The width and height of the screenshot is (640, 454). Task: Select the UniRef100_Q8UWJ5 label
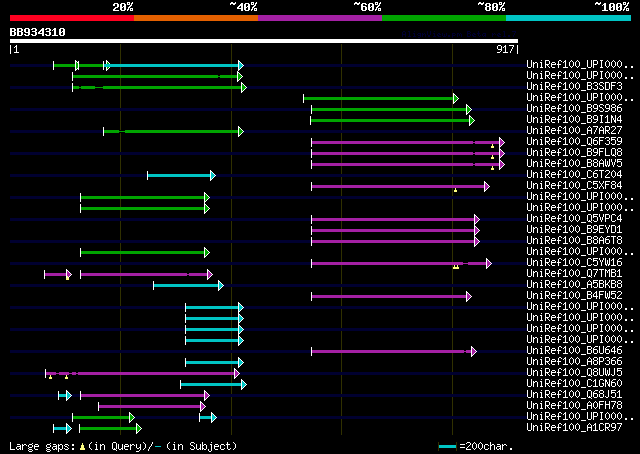tap(574, 373)
